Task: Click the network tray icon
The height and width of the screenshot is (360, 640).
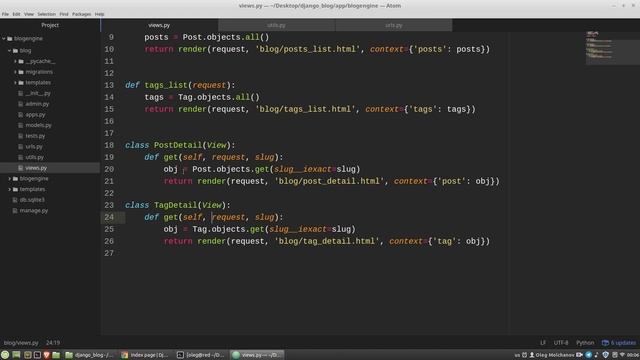Action: [622, 355]
